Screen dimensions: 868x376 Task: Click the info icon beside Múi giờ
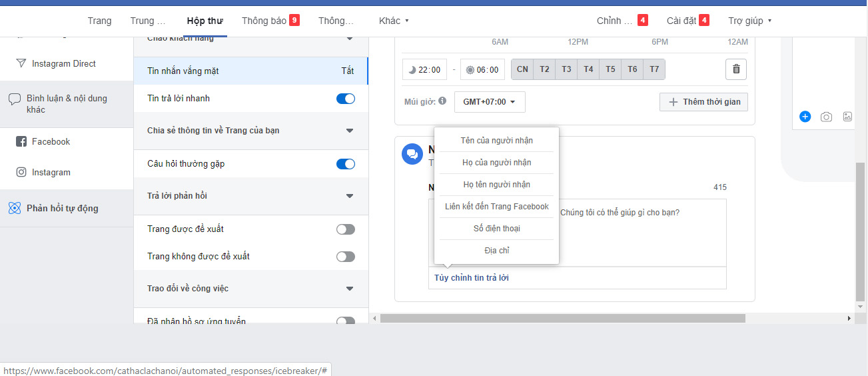[442, 101]
